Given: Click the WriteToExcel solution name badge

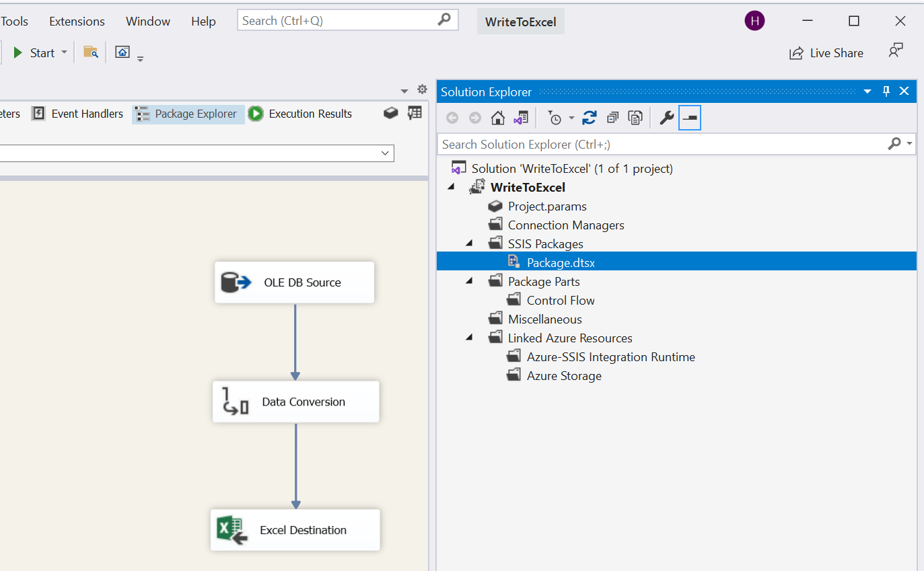Looking at the screenshot, I should click(x=521, y=22).
